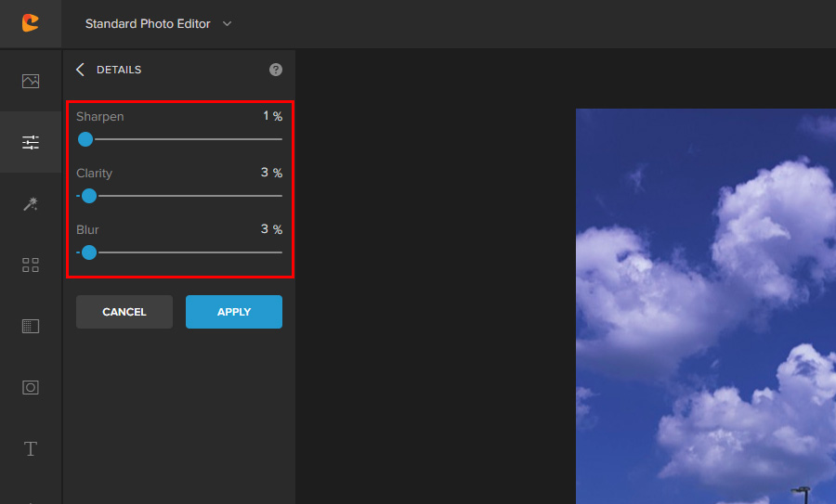Select the Edit adjustments sliders icon
The image size is (836, 504).
(x=31, y=142)
